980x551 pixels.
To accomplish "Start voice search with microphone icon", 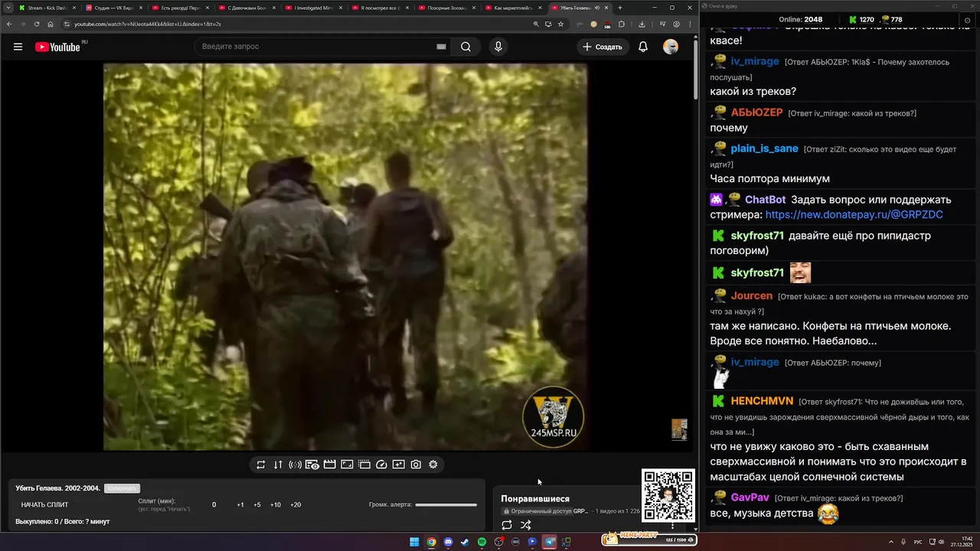I will tap(498, 47).
